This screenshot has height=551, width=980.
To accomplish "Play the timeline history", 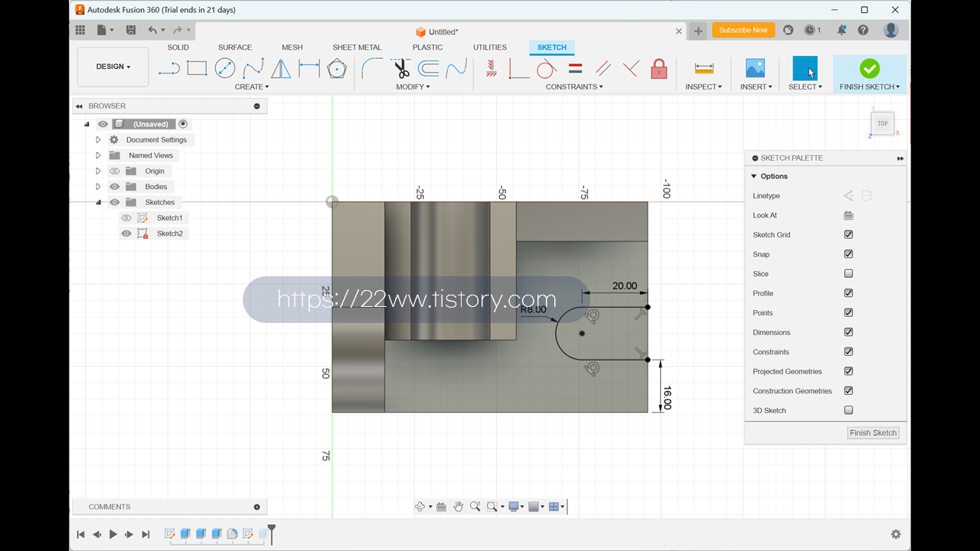I will point(113,534).
